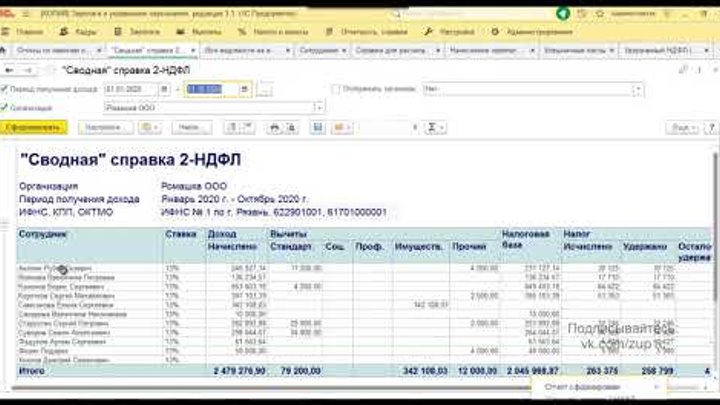The width and height of the screenshot is (720, 405).
Task: Click the period end date input field
Action: pyautogui.click(x=212, y=89)
